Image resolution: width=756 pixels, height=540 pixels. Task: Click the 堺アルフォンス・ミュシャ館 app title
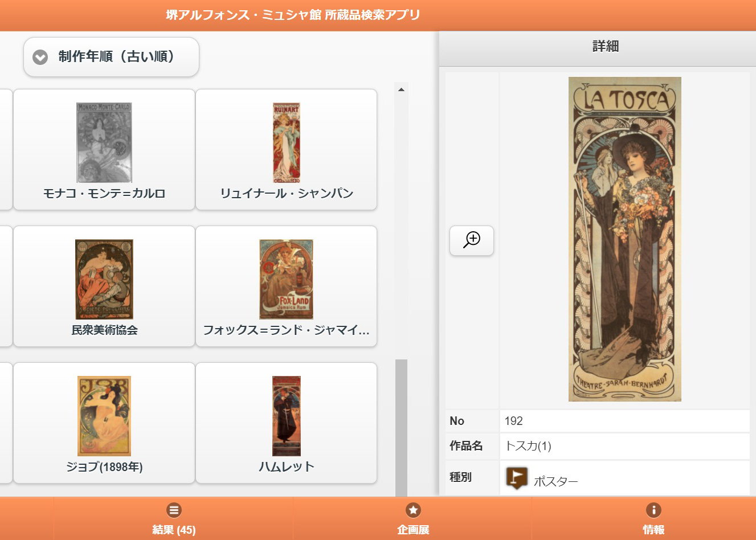coord(293,15)
